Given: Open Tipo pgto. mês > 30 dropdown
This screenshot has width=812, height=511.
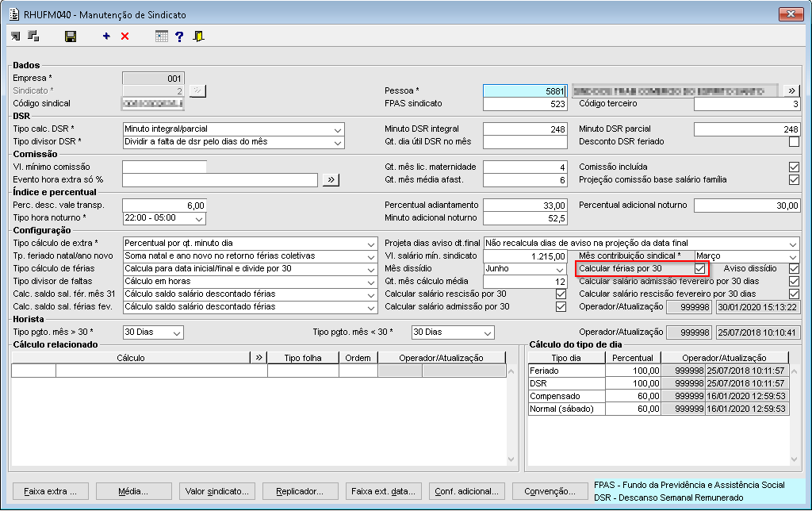Looking at the screenshot, I should [177, 332].
